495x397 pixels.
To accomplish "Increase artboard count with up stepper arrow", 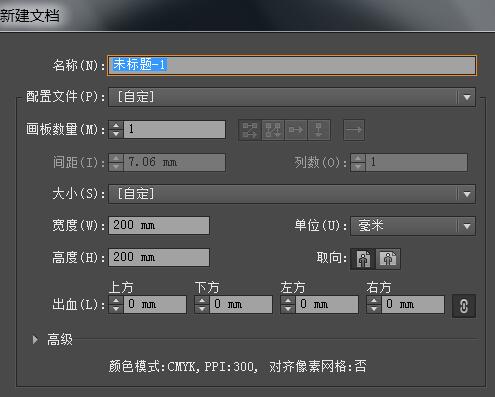I will coord(116,125).
